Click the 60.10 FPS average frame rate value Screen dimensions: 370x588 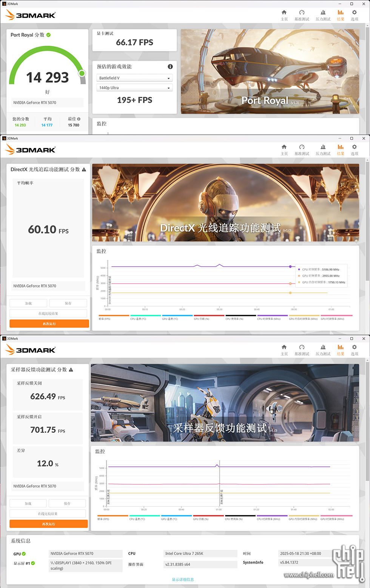coord(48,230)
